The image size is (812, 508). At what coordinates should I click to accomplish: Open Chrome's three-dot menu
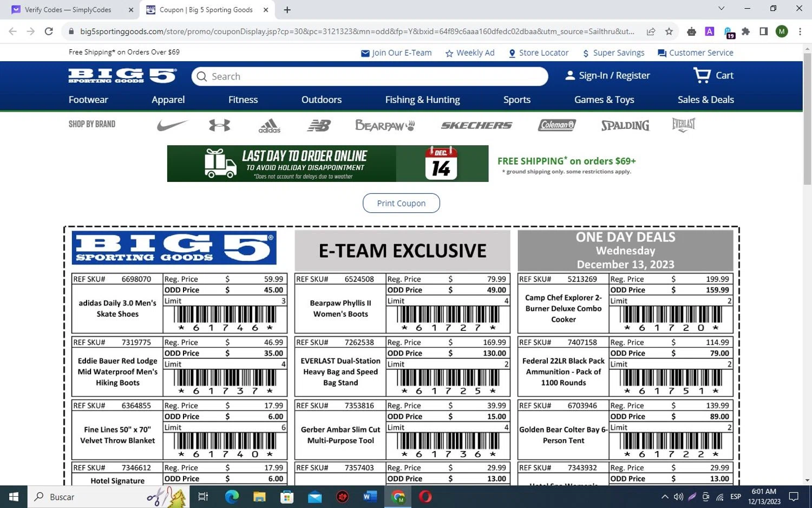pyautogui.click(x=800, y=31)
